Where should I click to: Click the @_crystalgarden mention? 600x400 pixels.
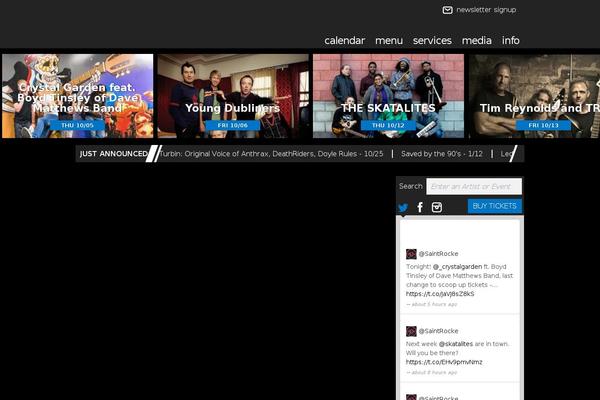pyautogui.click(x=457, y=266)
